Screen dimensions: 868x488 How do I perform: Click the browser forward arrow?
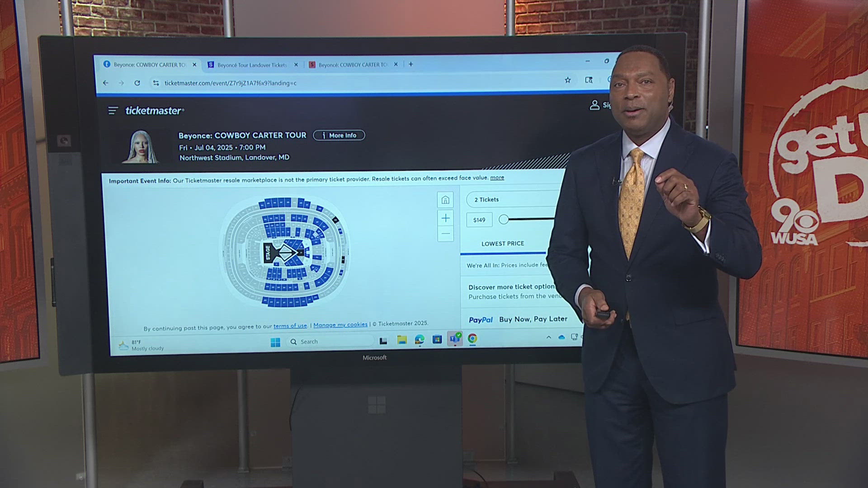pyautogui.click(x=121, y=83)
